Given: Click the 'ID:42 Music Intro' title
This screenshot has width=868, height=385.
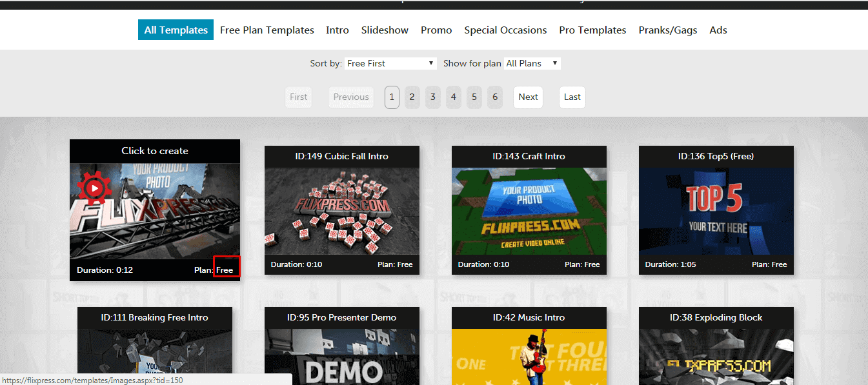Looking at the screenshot, I should coord(529,317).
